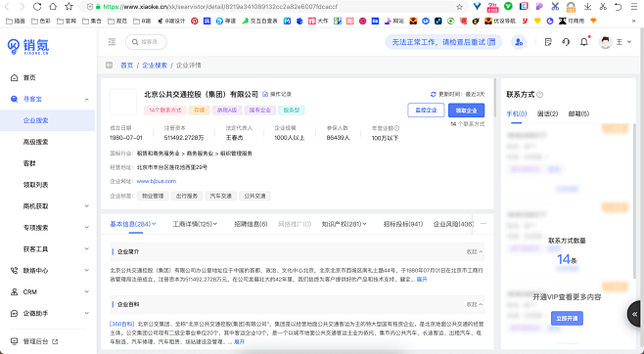Collapse the 企业百科 section with 收起
Image resolution: width=644 pixels, height=354 pixels.
coord(475,304)
